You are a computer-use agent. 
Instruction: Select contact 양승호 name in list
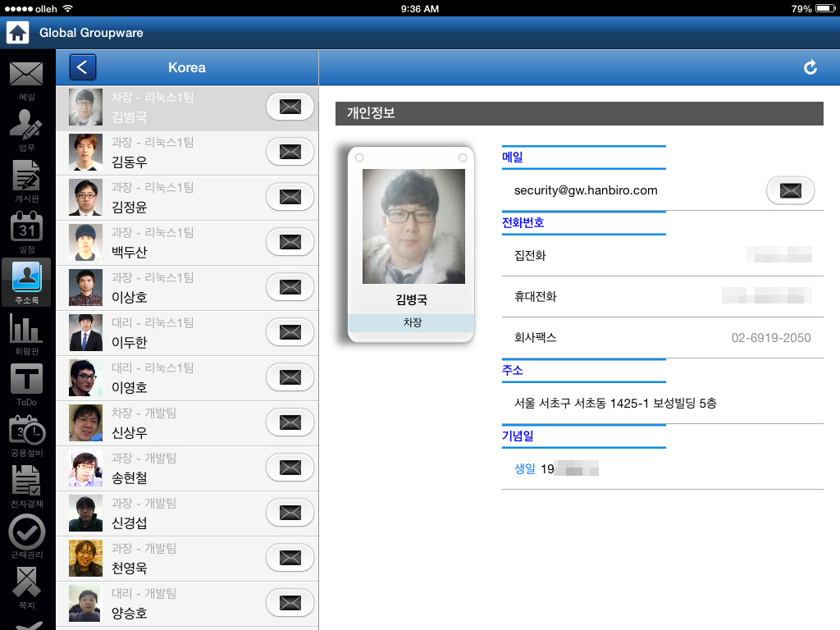(129, 614)
